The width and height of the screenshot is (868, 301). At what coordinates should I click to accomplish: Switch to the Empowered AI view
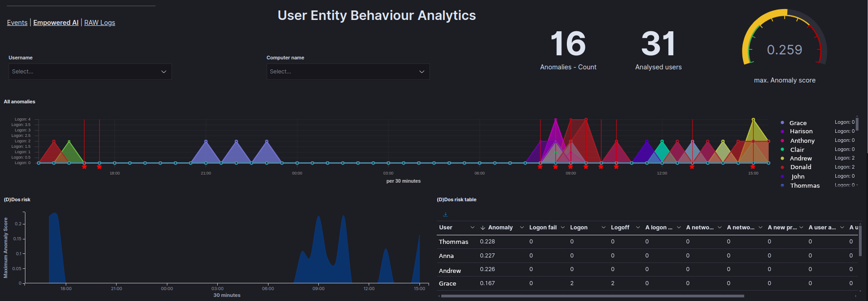56,23
